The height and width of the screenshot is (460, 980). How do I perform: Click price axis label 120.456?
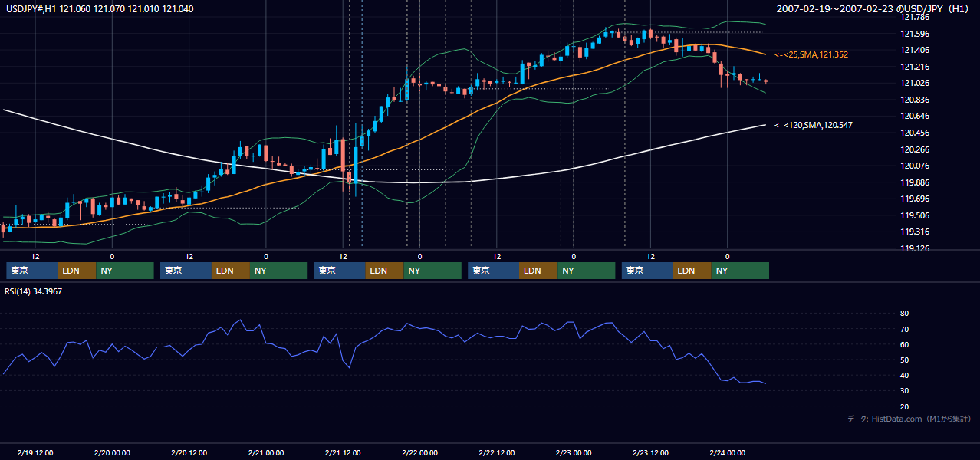pyautogui.click(x=914, y=133)
